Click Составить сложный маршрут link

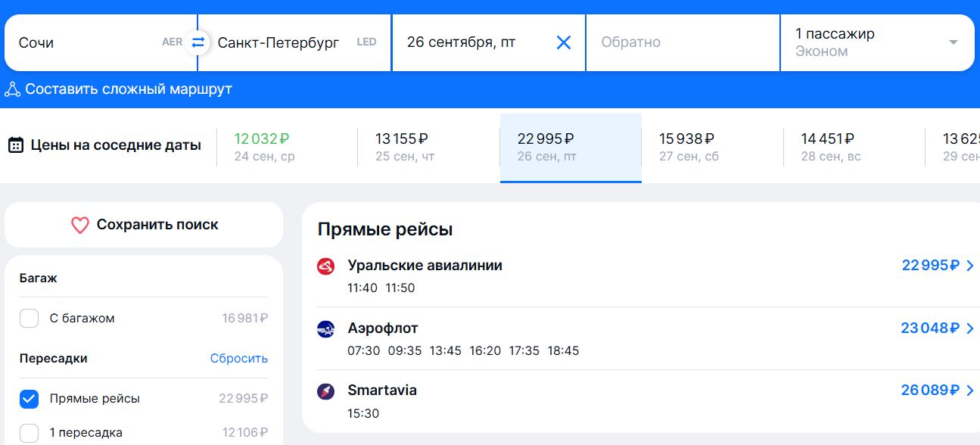pos(128,89)
